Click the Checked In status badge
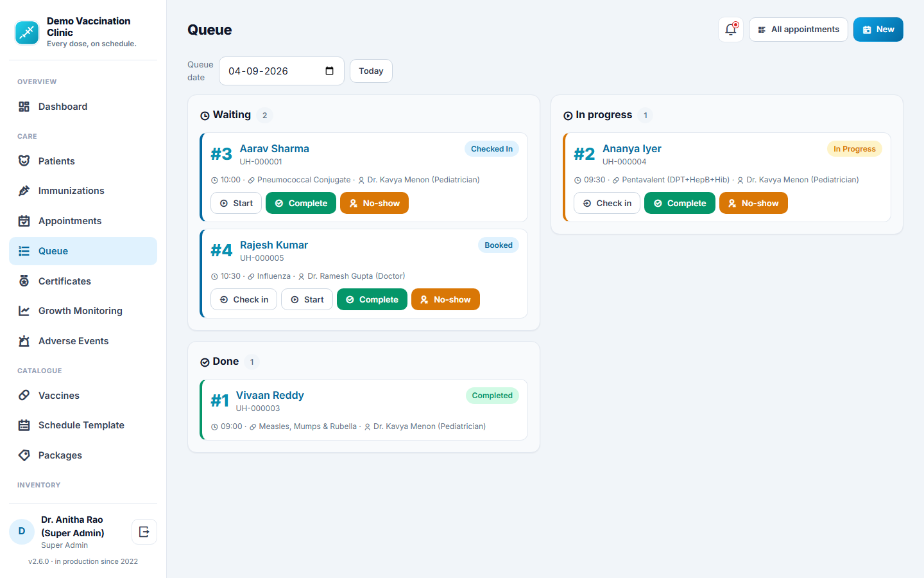Viewport: 924px width, 578px height. point(492,149)
